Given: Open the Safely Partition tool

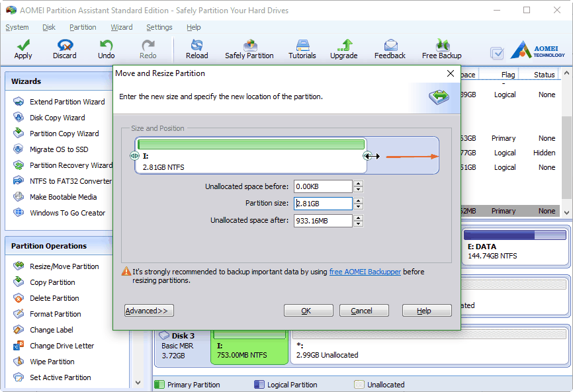Looking at the screenshot, I should point(249,48).
